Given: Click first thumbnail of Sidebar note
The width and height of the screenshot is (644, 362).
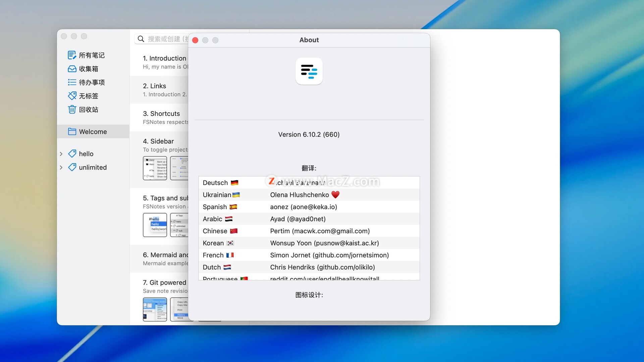Looking at the screenshot, I should (155, 168).
